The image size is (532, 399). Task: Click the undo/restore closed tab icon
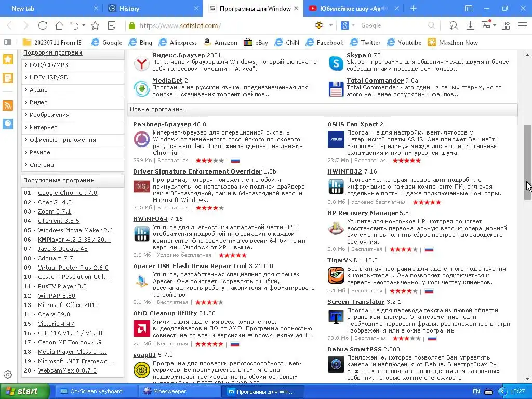tap(74, 25)
